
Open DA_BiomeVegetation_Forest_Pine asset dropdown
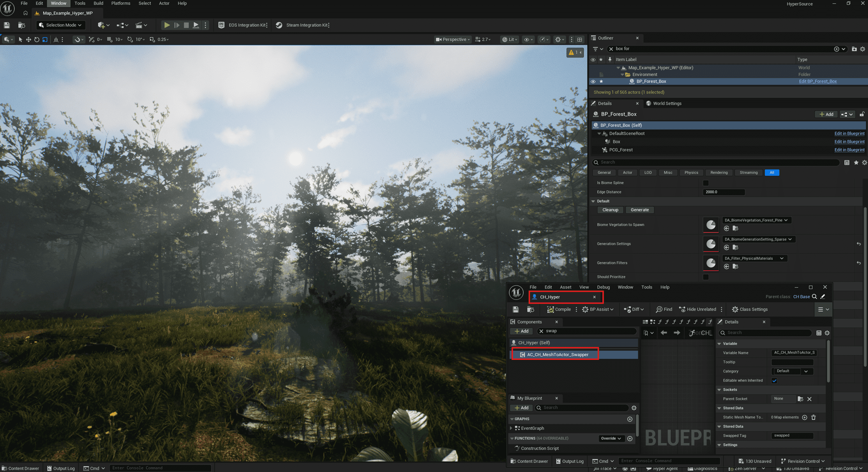coord(756,220)
